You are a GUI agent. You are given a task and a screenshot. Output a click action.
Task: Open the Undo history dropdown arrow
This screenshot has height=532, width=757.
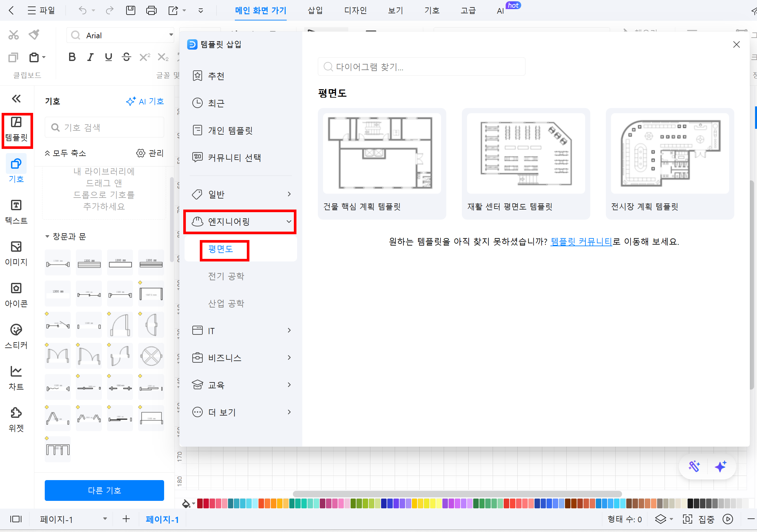pyautogui.click(x=93, y=11)
